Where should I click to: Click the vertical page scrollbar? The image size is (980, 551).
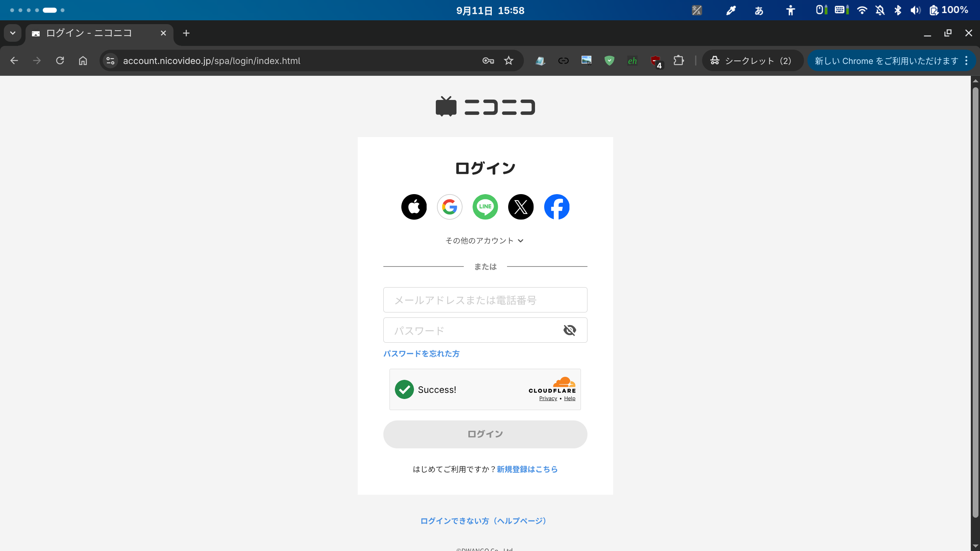[975, 302]
